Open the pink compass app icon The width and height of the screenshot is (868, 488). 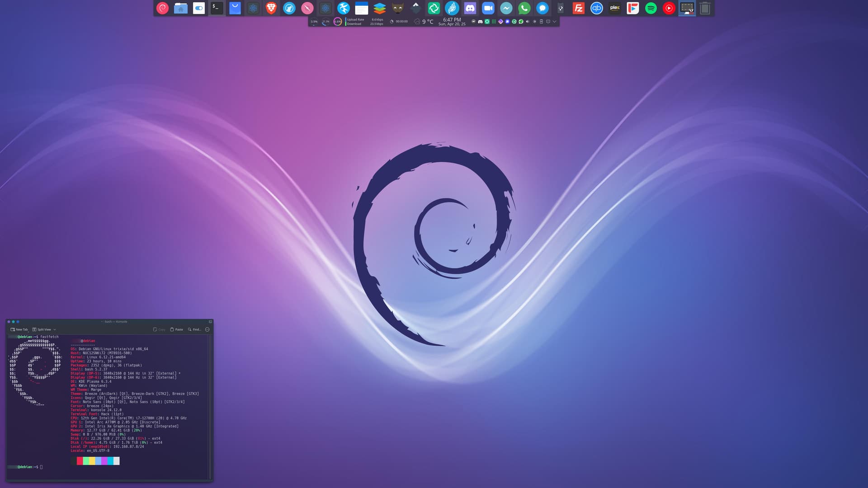pyautogui.click(x=307, y=8)
